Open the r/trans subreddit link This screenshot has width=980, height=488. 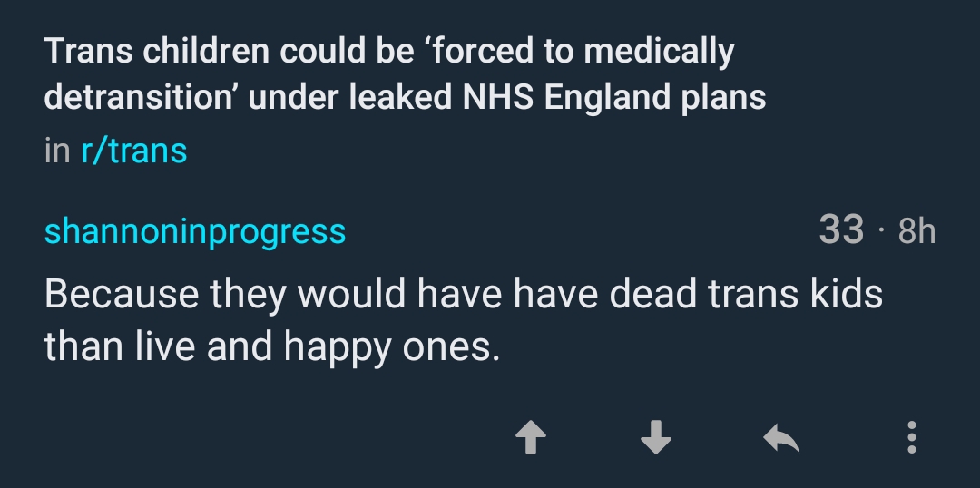[x=133, y=151]
